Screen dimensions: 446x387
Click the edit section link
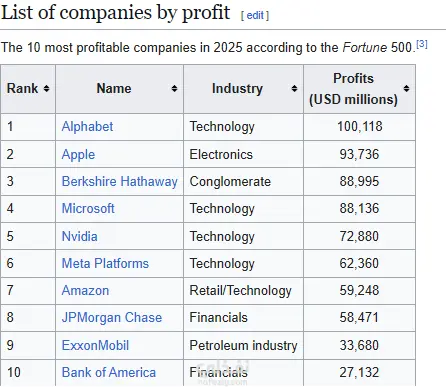click(255, 15)
